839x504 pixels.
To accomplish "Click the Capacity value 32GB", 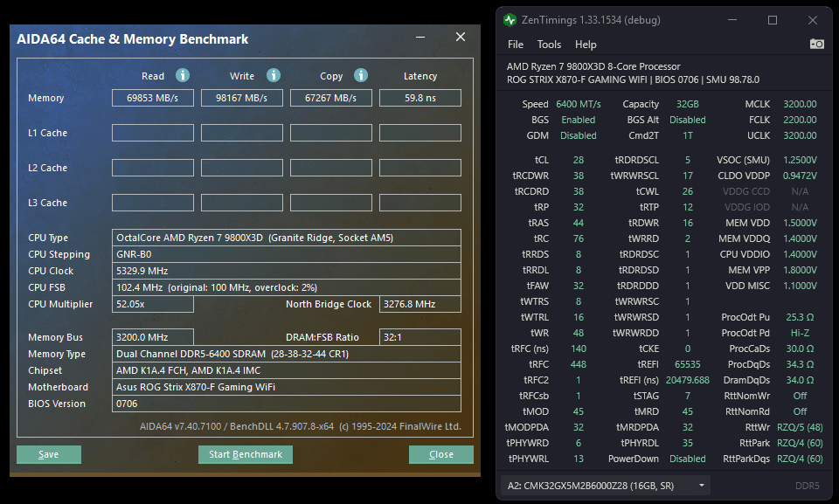I will (688, 104).
